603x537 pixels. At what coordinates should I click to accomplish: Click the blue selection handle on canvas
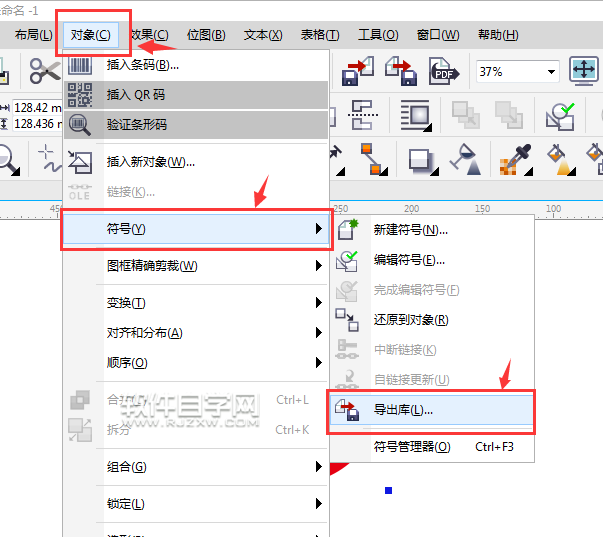point(388,490)
